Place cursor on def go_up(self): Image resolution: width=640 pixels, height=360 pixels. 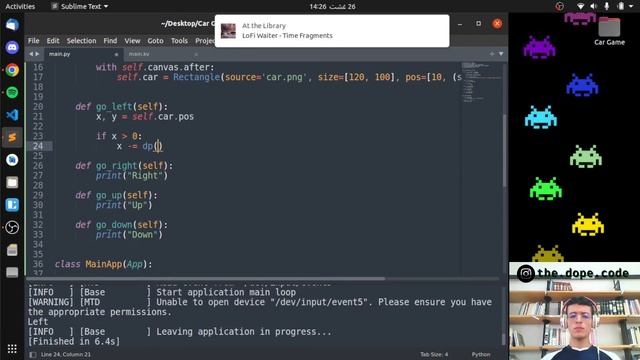(116, 195)
